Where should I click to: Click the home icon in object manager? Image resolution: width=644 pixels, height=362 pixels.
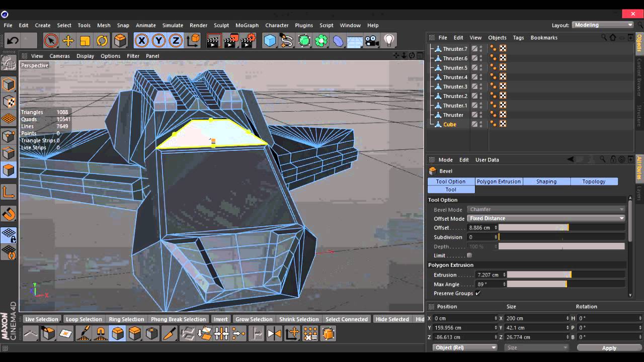click(613, 37)
